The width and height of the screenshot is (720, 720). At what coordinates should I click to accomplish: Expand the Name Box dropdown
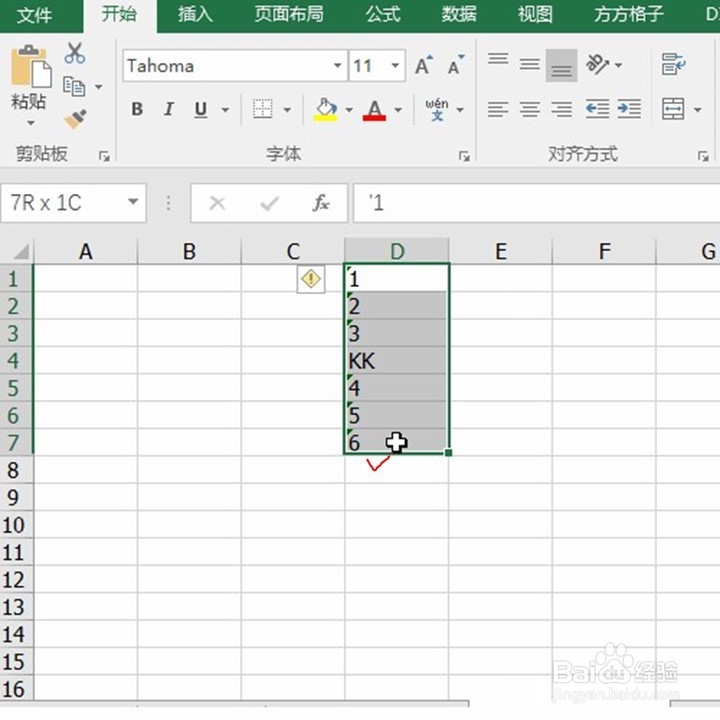point(133,202)
